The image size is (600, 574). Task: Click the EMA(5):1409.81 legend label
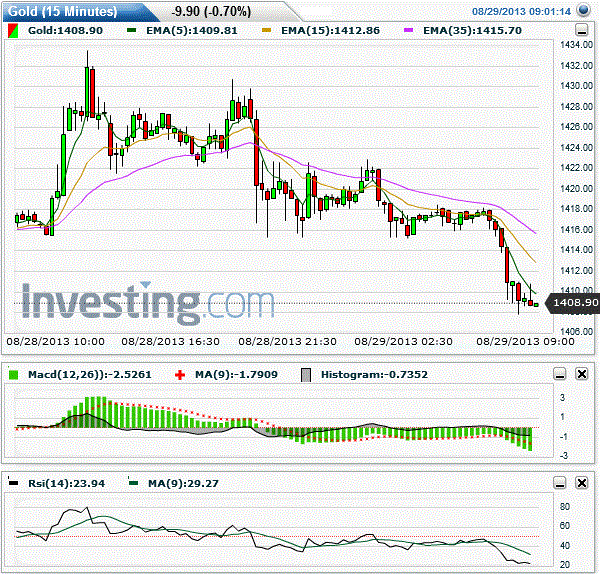[x=192, y=31]
